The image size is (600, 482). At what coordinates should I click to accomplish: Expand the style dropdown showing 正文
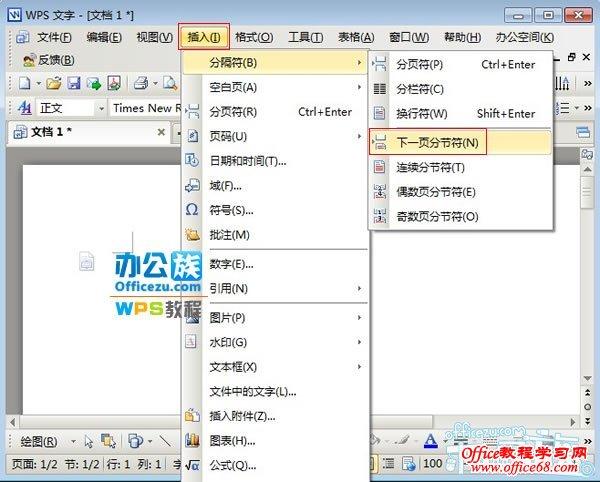pos(101,108)
